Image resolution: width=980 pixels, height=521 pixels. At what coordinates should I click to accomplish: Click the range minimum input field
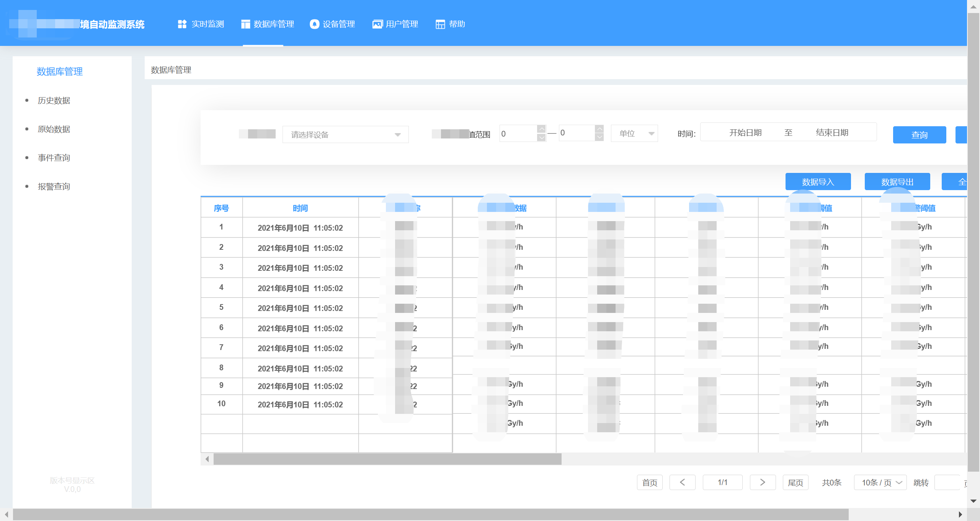tap(518, 134)
